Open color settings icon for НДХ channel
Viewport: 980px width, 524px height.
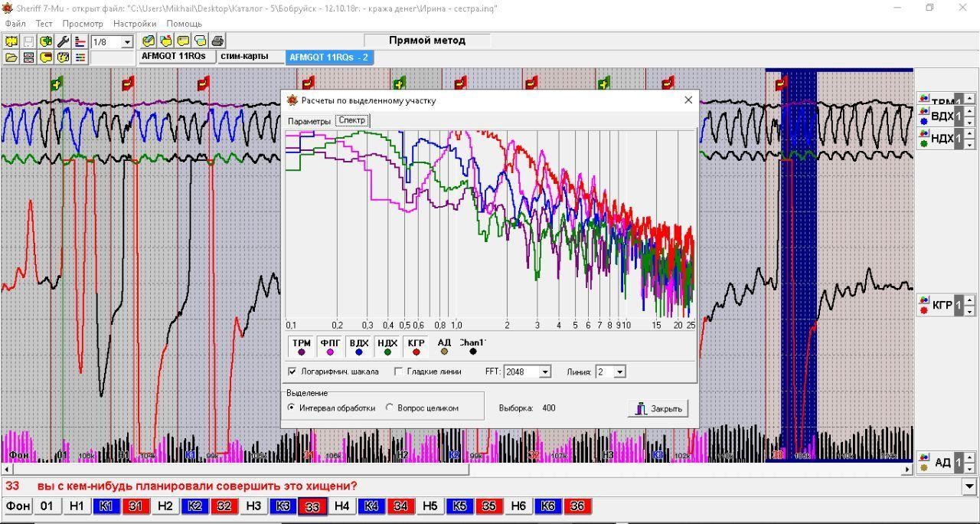point(924,133)
